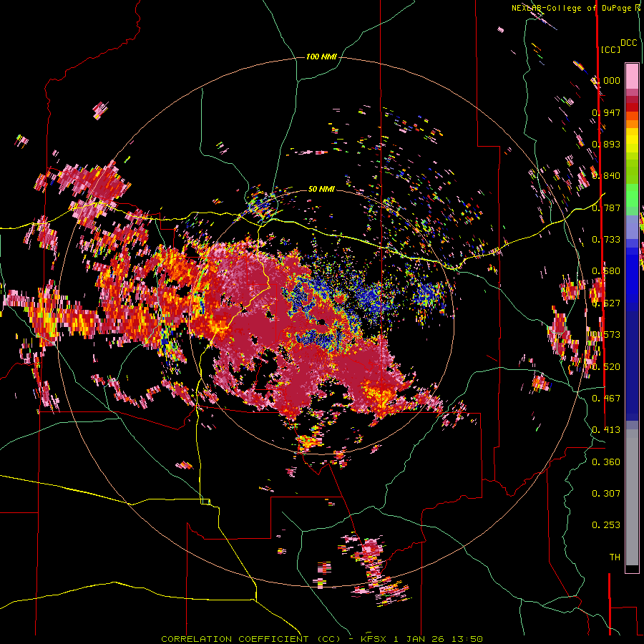Click the [CC] legend label

pos(610,49)
